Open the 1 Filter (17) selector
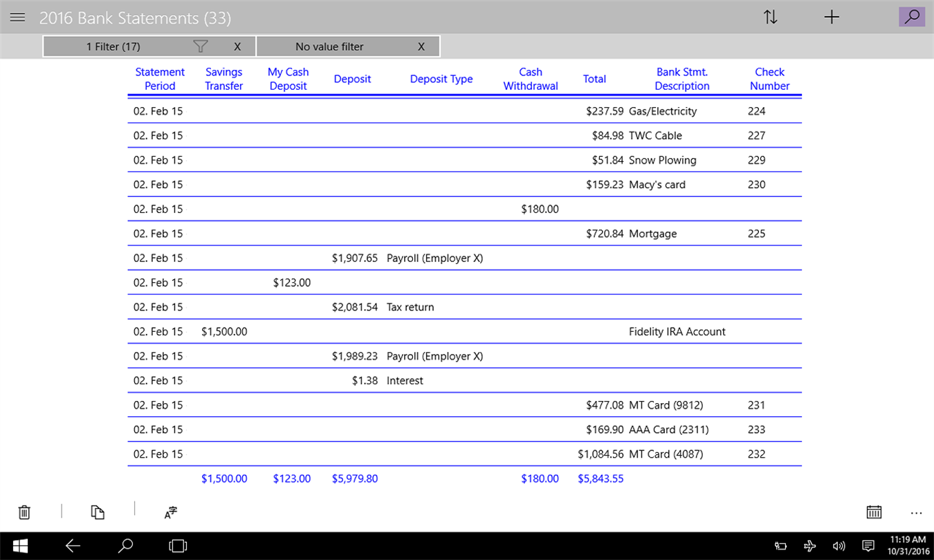 pos(113,46)
